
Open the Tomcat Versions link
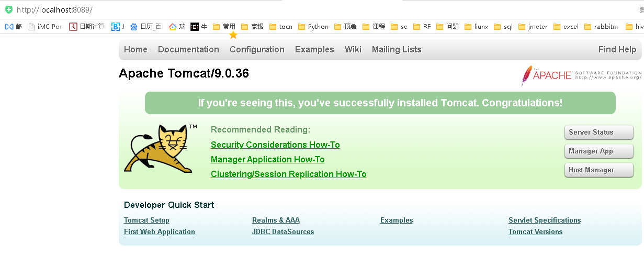pos(535,232)
